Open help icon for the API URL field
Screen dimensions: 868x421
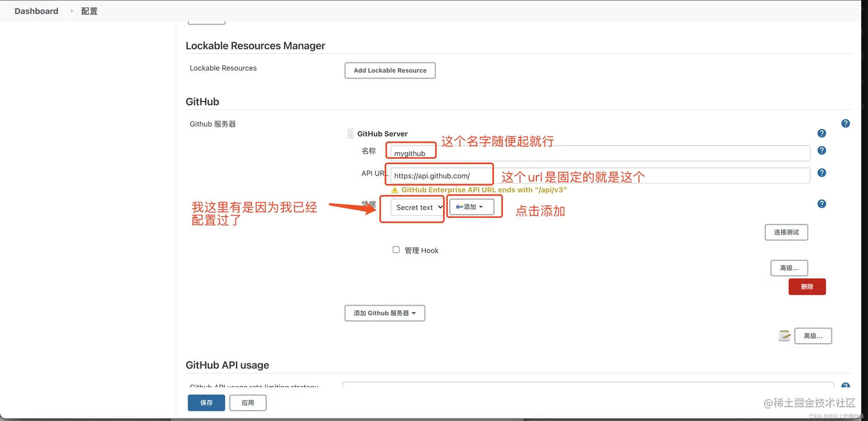(821, 173)
